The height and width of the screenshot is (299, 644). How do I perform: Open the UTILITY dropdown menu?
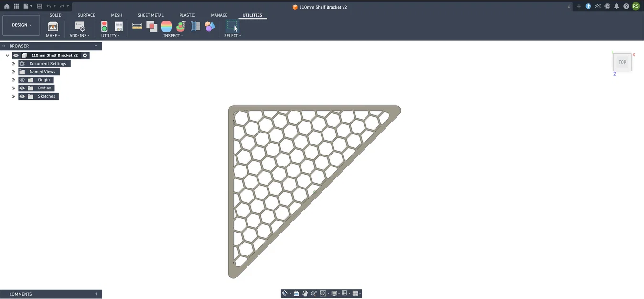pos(110,36)
